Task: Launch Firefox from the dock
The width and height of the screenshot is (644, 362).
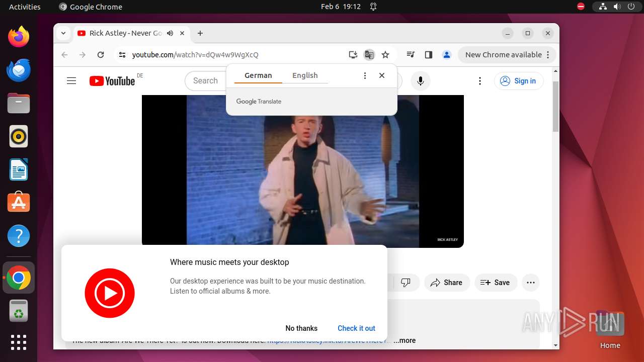Action: 19,37
